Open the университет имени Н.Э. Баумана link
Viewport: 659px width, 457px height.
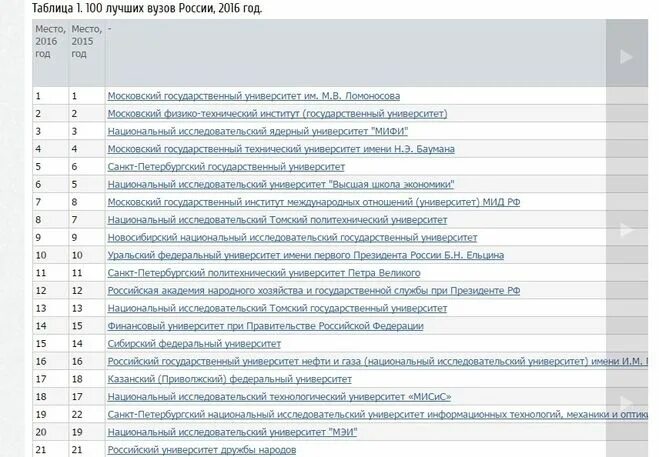[281, 149]
